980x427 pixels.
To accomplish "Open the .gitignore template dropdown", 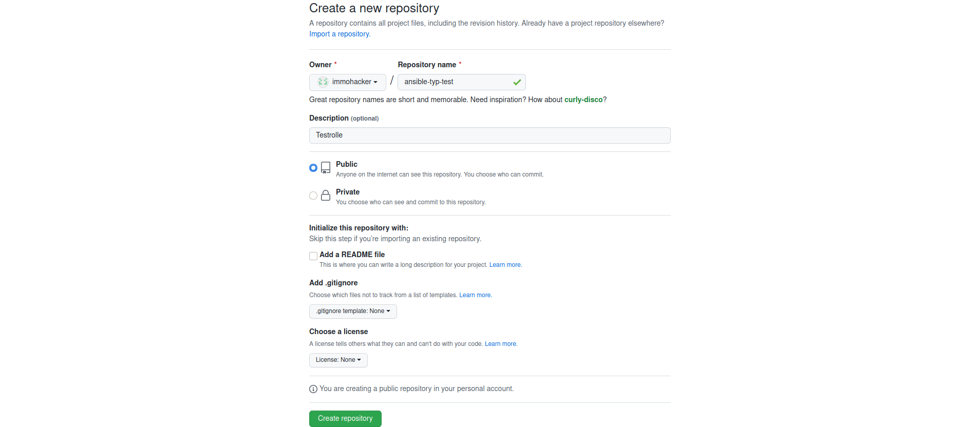I will coord(352,311).
